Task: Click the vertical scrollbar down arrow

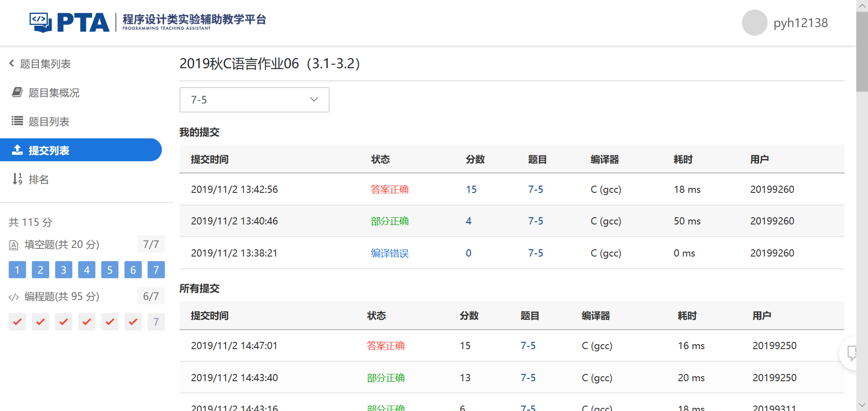Action: (x=862, y=405)
